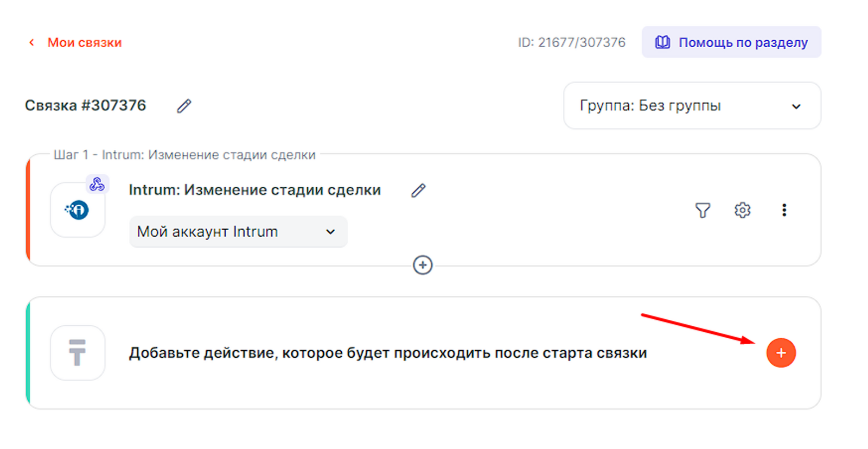Click the Связка #307376 title
Viewport: 868px width, 449px height.
tap(86, 105)
